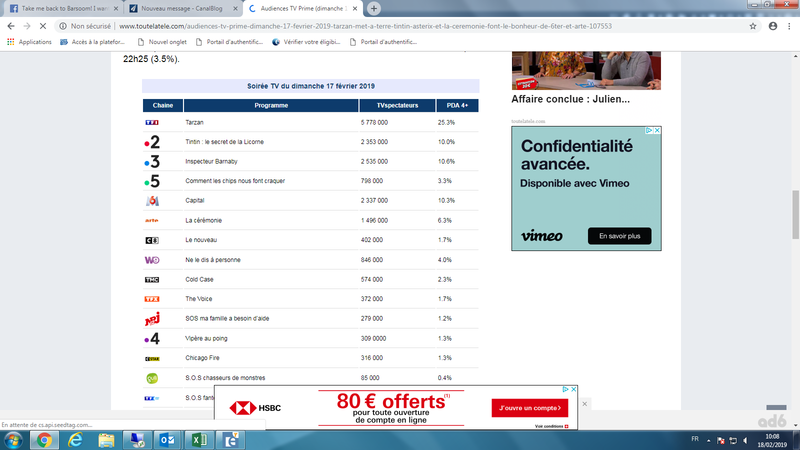This screenshot has height=450, width=800.
Task: Click the TVspectateurs column header
Action: (397, 105)
